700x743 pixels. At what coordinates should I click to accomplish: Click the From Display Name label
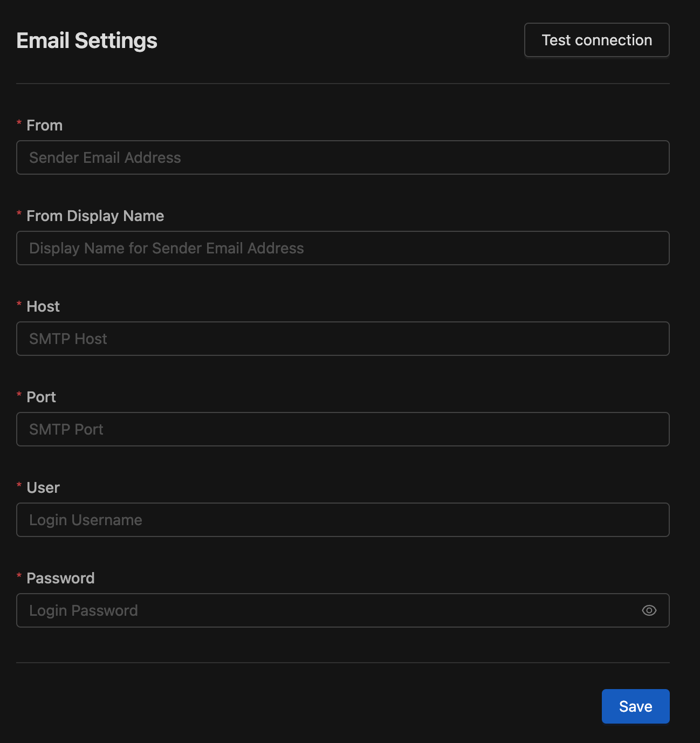95,216
